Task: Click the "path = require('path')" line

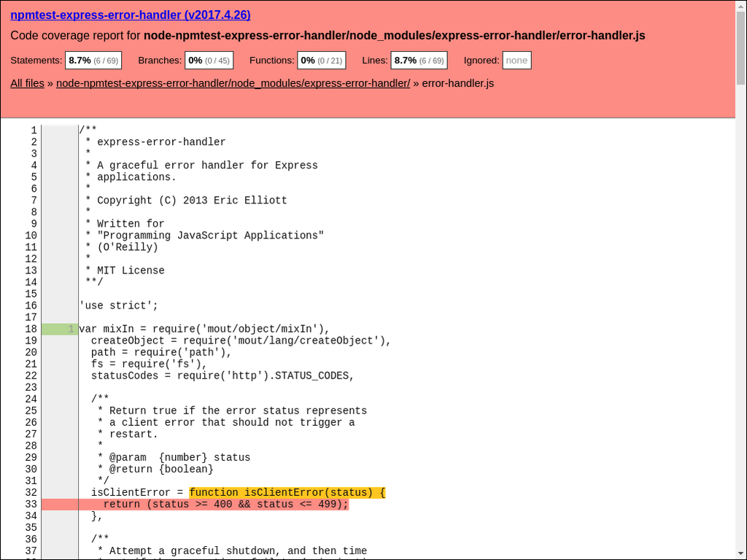Action: 161,352
